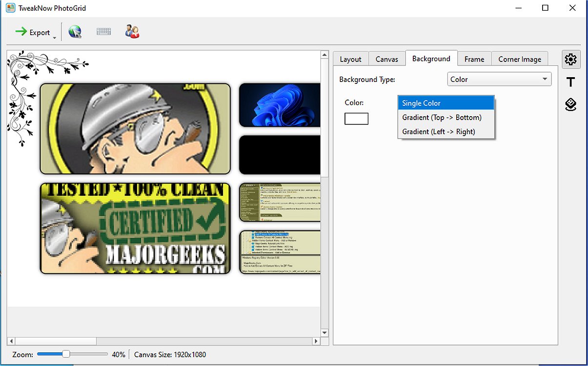The height and width of the screenshot is (366, 588).
Task: Select the helmeted geek photo cell
Action: 135,129
